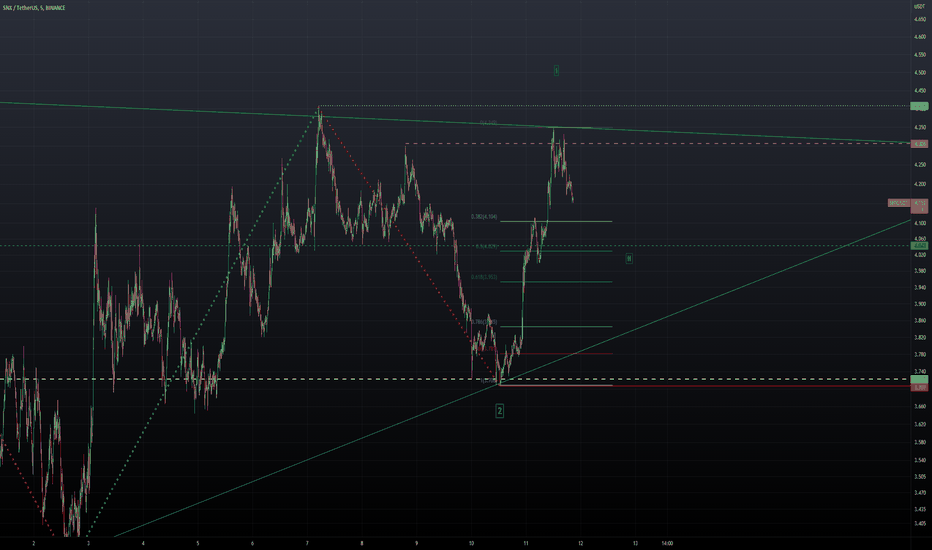Click the red current price tag on the price axis
Viewport: 932px width, 550px height.
pos(920,205)
